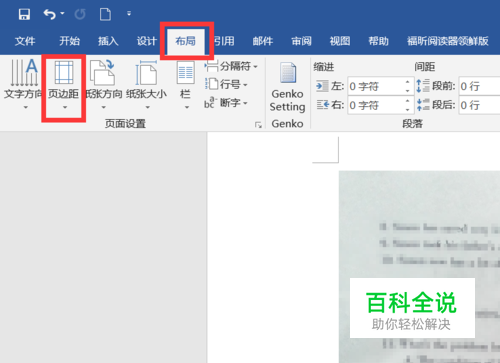Click the 段后 0 行 field
The width and height of the screenshot is (500, 363).
point(479,105)
